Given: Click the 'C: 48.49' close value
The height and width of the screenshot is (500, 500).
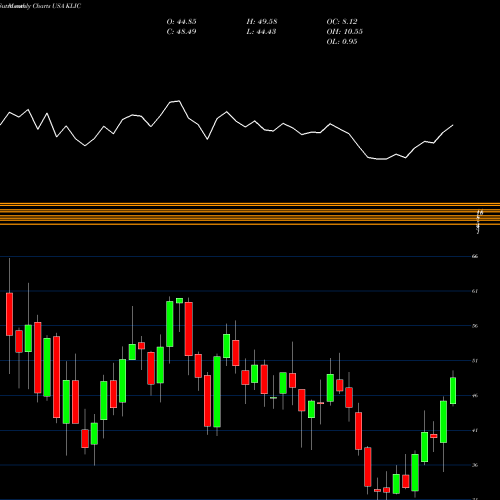Looking at the screenshot, I should pyautogui.click(x=181, y=32).
